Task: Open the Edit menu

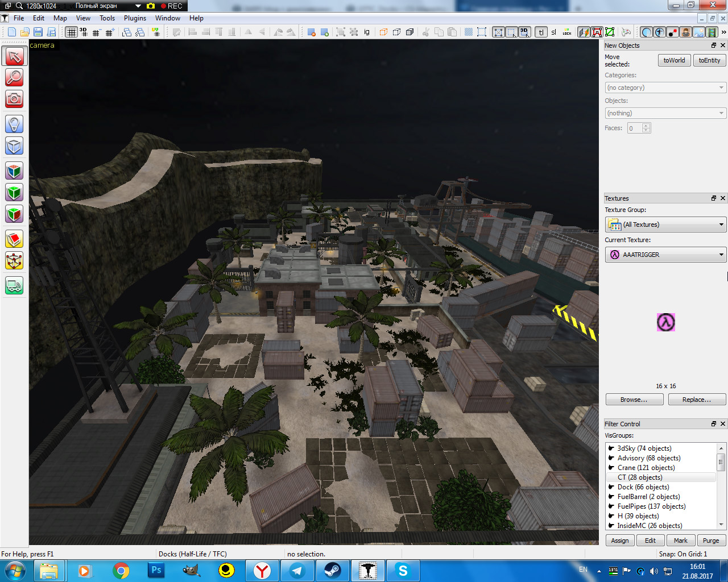Action: [x=39, y=18]
